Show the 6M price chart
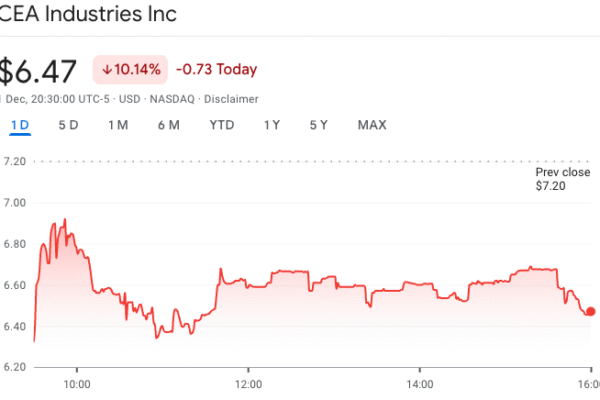Image resolution: width=600 pixels, height=400 pixels. point(168,125)
